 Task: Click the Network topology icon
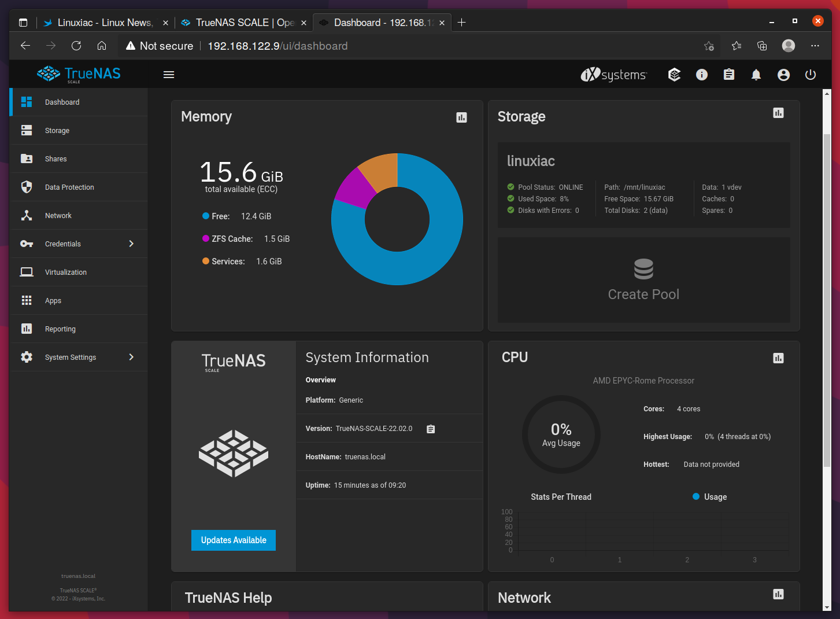[x=27, y=215]
